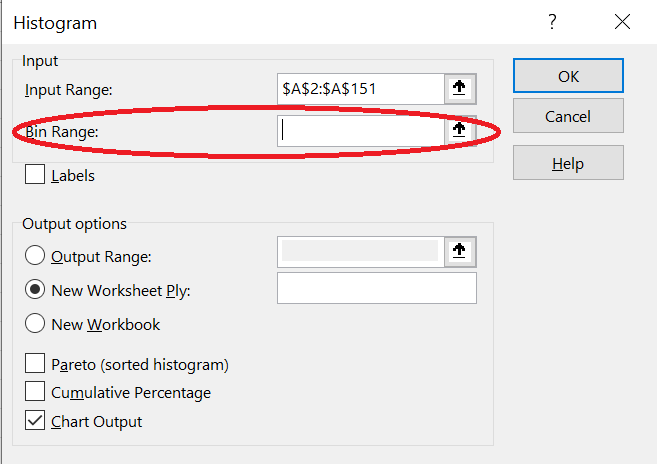The width and height of the screenshot is (657, 464).
Task: Click the greyed Output Range text field
Action: click(359, 251)
